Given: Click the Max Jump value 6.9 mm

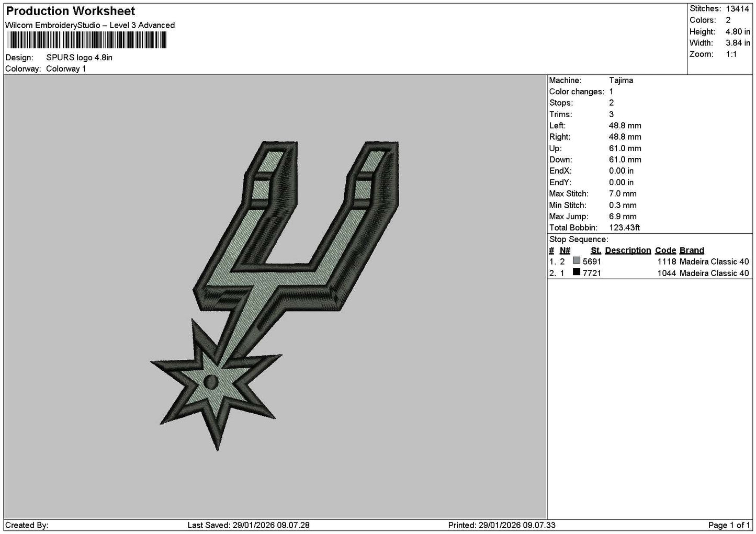Looking at the screenshot, I should click(623, 217).
